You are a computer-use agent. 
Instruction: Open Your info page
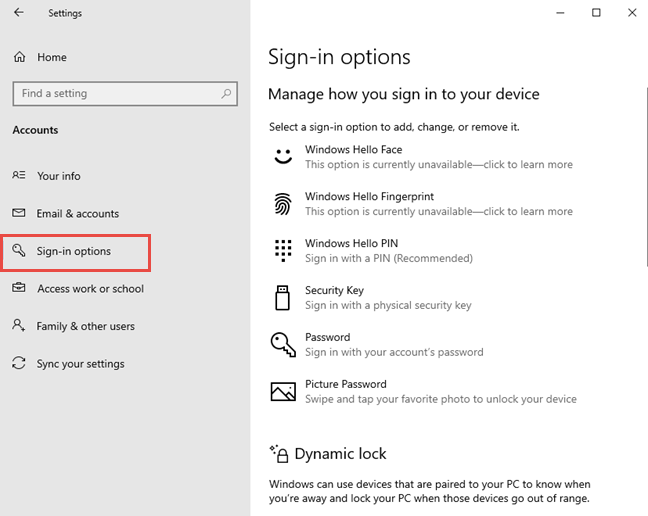point(59,176)
